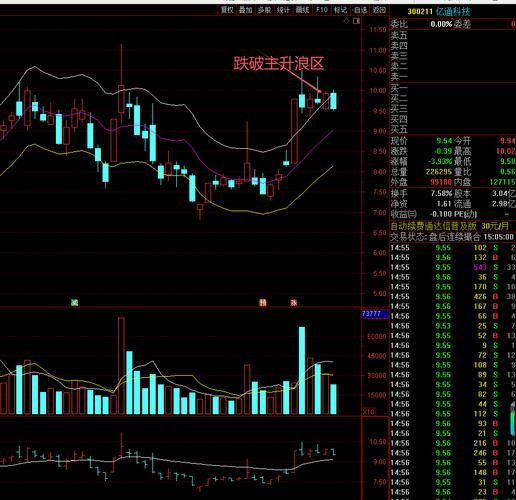Open the 多股 multi-stock view
This screenshot has height=500, width=516.
coord(264,10)
